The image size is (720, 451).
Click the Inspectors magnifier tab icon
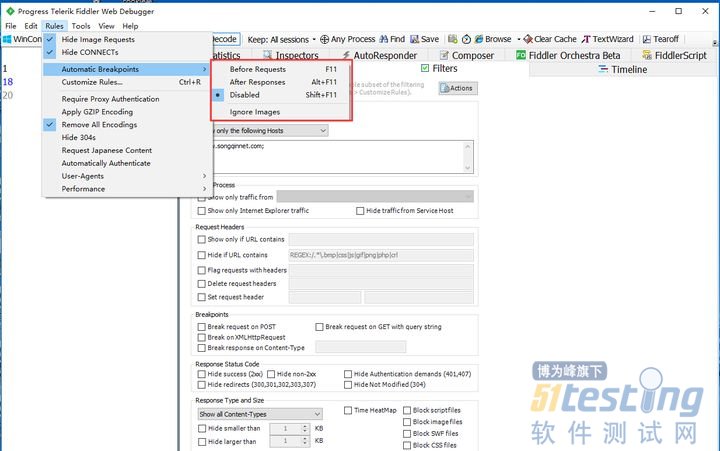(268, 55)
